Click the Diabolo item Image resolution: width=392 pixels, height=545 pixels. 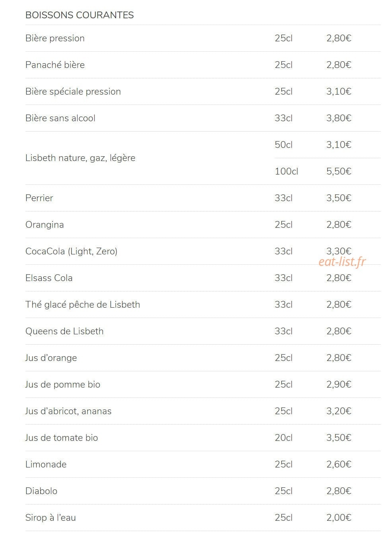41,491
